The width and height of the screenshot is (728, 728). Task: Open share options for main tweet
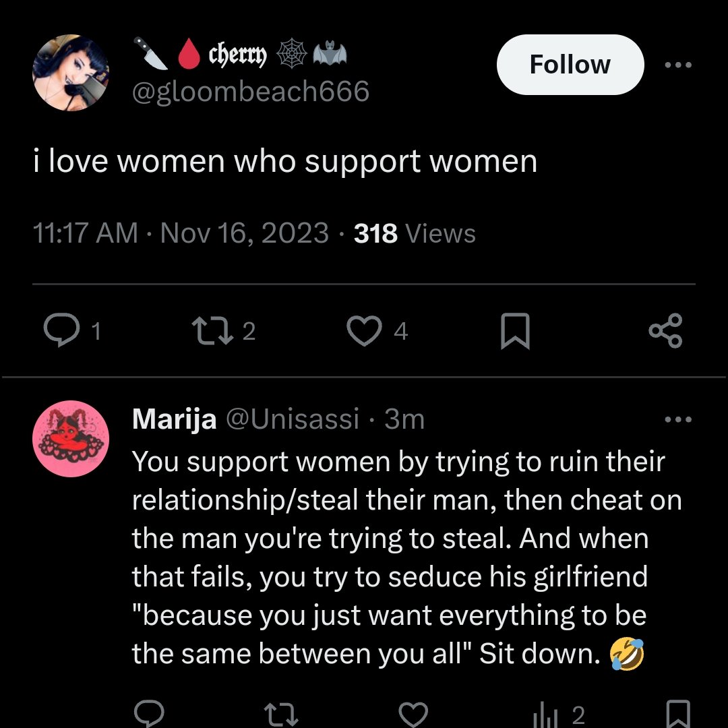666,330
